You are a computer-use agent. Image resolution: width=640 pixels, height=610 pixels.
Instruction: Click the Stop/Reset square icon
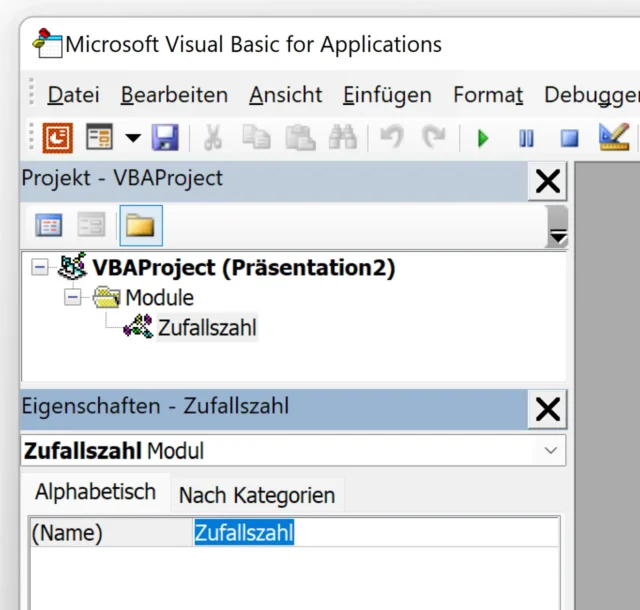(x=569, y=138)
